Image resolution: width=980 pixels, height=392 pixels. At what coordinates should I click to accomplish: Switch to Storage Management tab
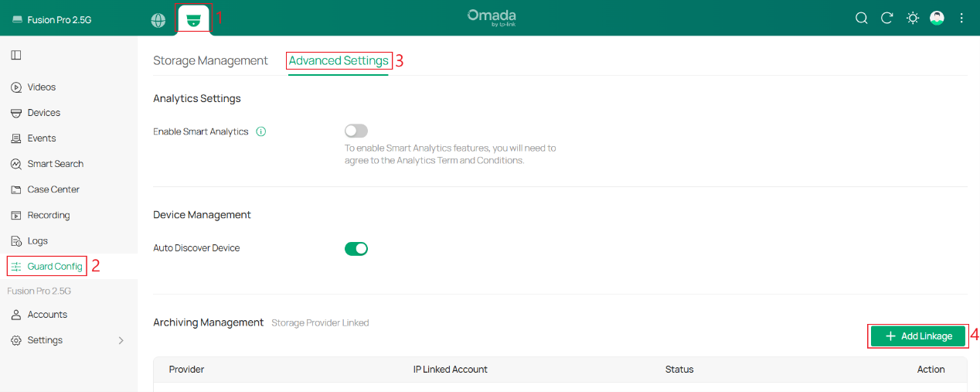(x=210, y=60)
